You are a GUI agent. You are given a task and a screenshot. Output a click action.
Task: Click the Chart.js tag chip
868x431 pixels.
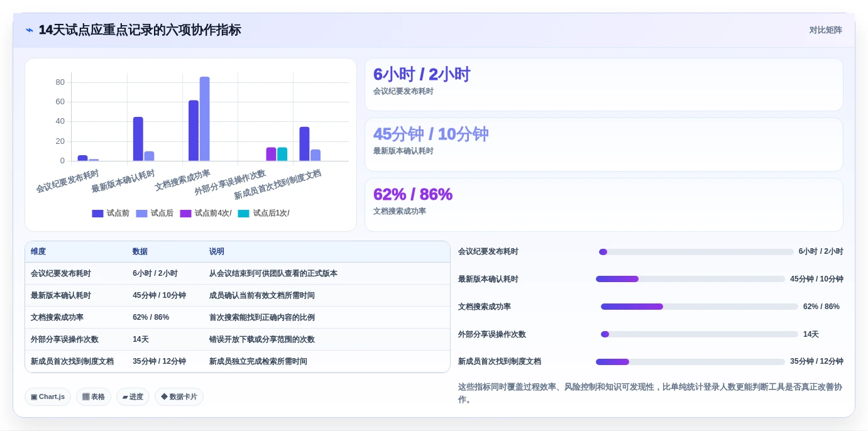tap(48, 397)
